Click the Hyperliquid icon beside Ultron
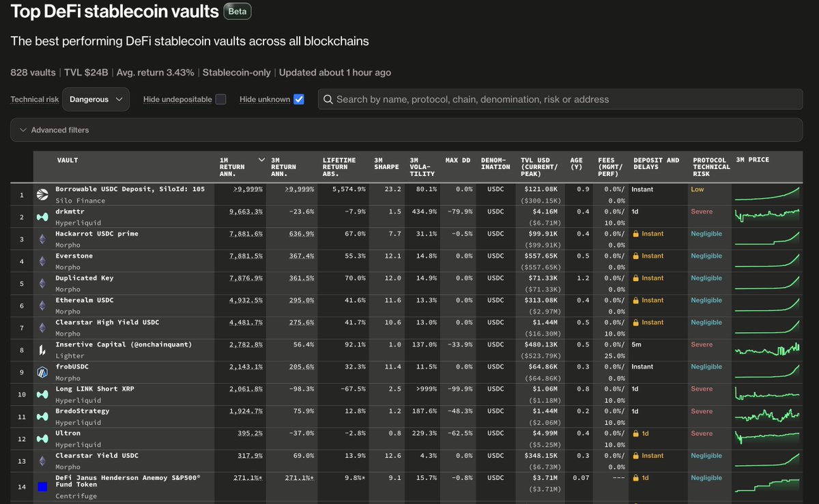This screenshot has width=819, height=504. click(42, 439)
